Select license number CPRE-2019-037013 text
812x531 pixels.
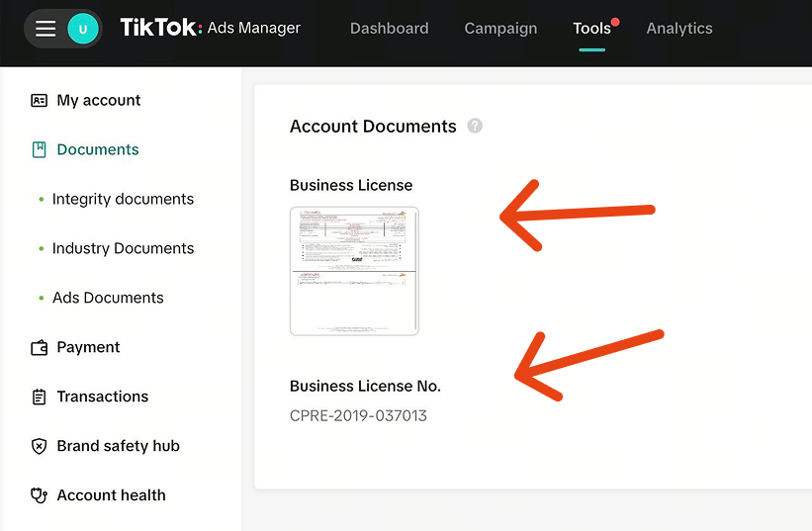click(x=358, y=415)
